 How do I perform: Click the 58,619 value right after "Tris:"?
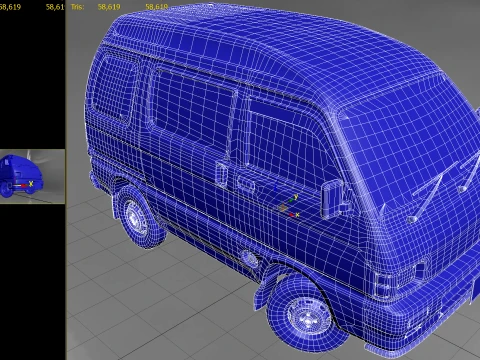[109, 7]
